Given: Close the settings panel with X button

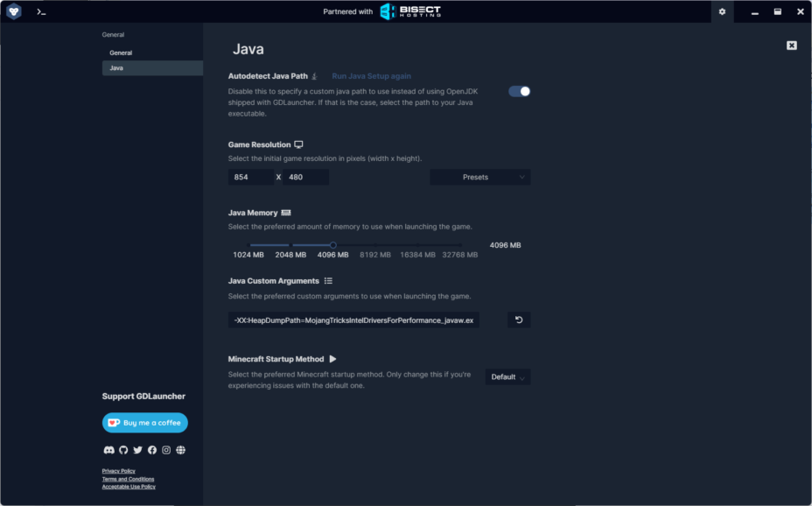Looking at the screenshot, I should tap(792, 46).
